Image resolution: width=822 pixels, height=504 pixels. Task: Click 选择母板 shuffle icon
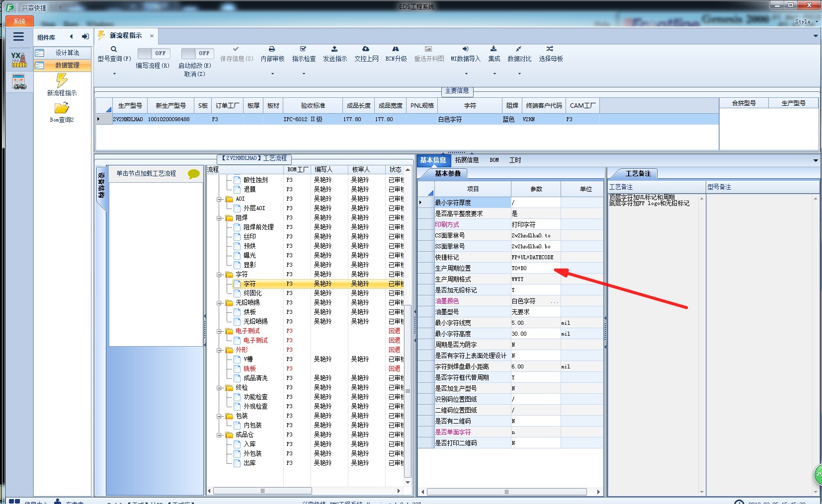coord(550,49)
